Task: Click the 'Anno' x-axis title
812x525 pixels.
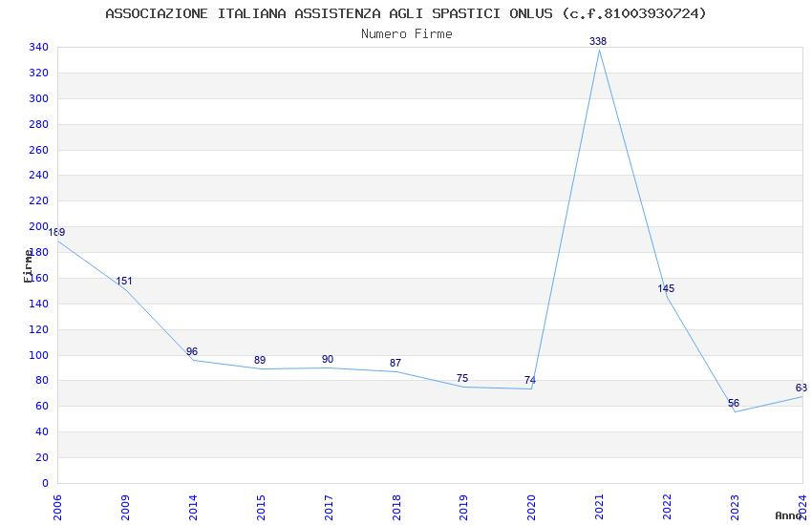Action: 787,515
